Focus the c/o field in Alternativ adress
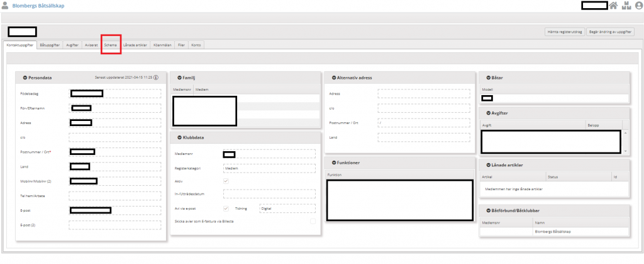The height and width of the screenshot is (264, 644). [424, 108]
